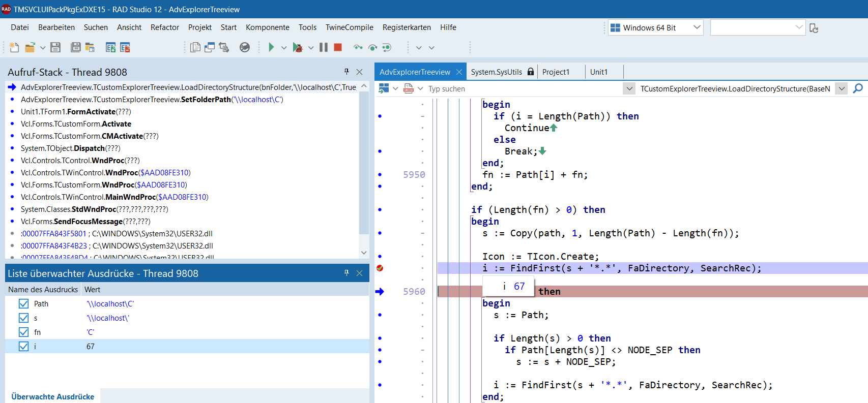The image size is (868, 403).
Task: Uncheck the s watch expression
Action: [23, 318]
